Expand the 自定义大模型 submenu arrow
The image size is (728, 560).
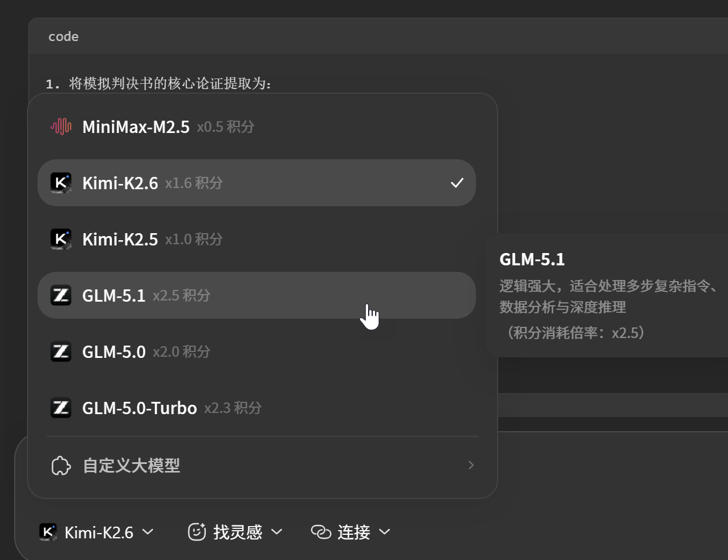471,465
